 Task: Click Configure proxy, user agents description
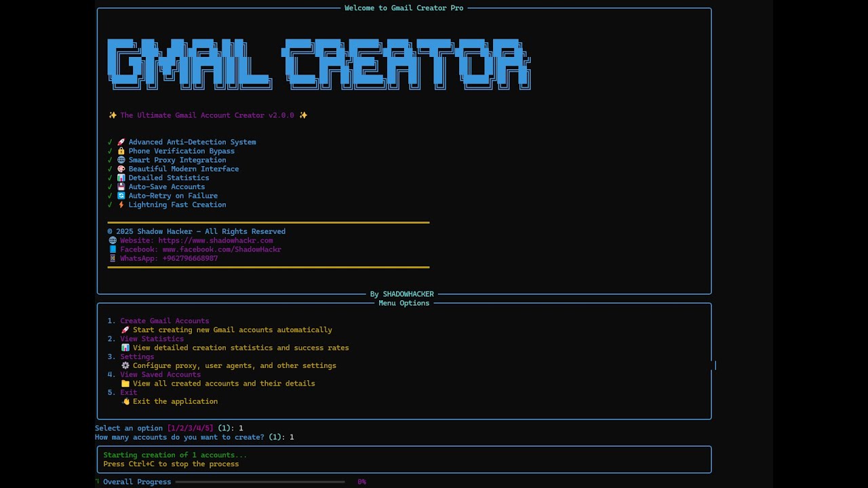(x=235, y=365)
